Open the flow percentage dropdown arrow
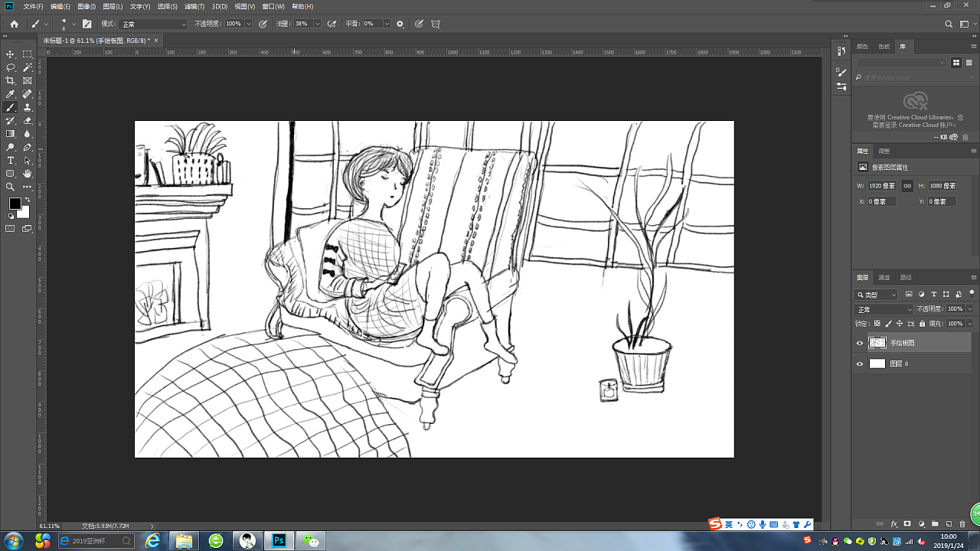980x551 pixels. (317, 24)
